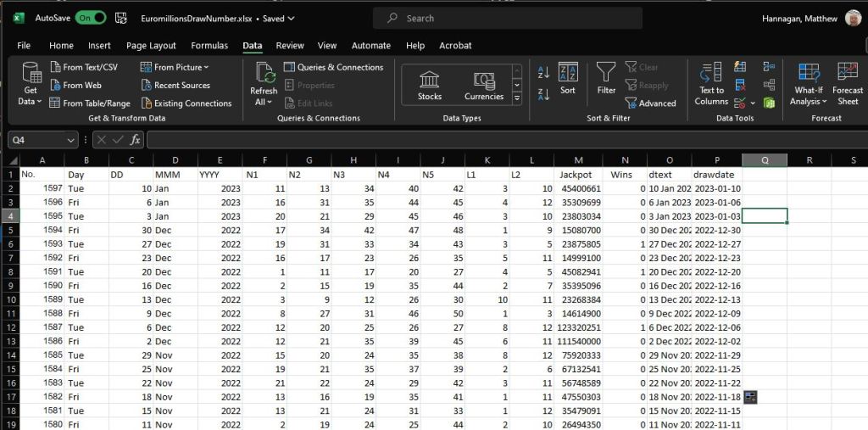Open the Page Layout tab

(151, 46)
